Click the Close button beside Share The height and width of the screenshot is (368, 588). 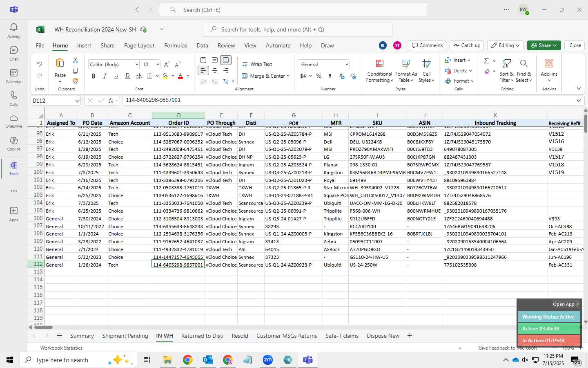point(575,45)
